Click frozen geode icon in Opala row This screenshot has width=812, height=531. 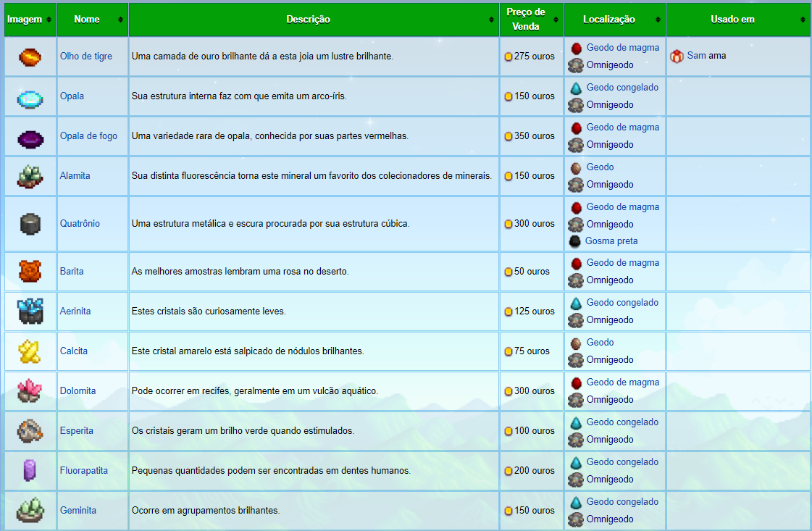(577, 88)
